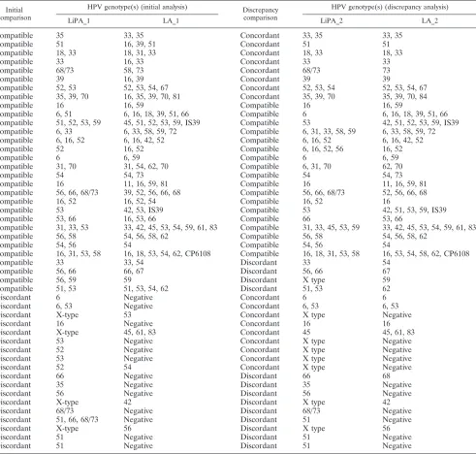The width and height of the screenshot is (476, 454).
Task: Click the '16, 33' cell
Action: click(134, 62)
